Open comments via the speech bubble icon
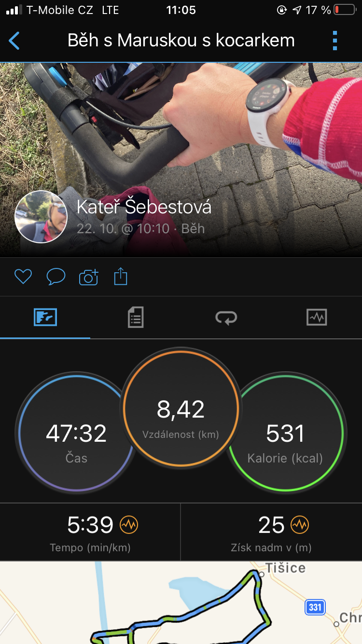Viewport: 362px width, 644px height. click(x=56, y=277)
